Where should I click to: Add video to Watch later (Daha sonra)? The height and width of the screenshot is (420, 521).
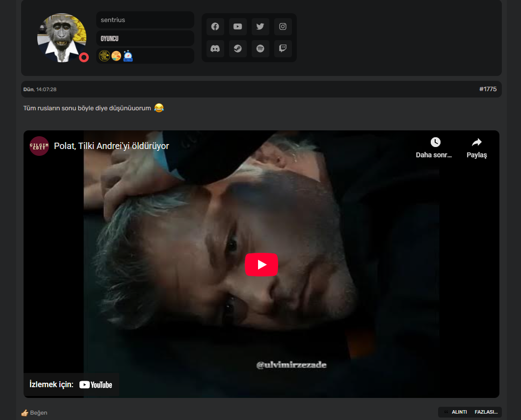click(434, 148)
